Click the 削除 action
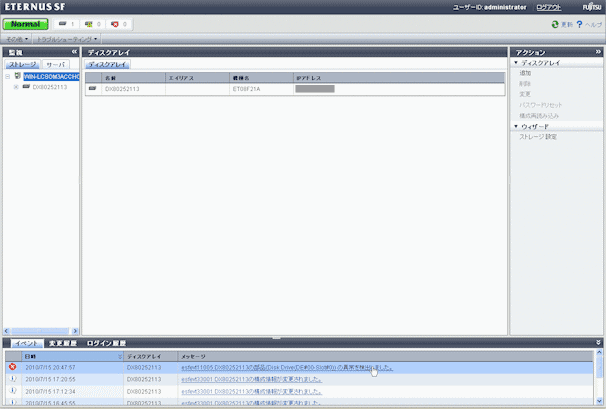Viewport: 606px width, 409px height. tap(525, 84)
